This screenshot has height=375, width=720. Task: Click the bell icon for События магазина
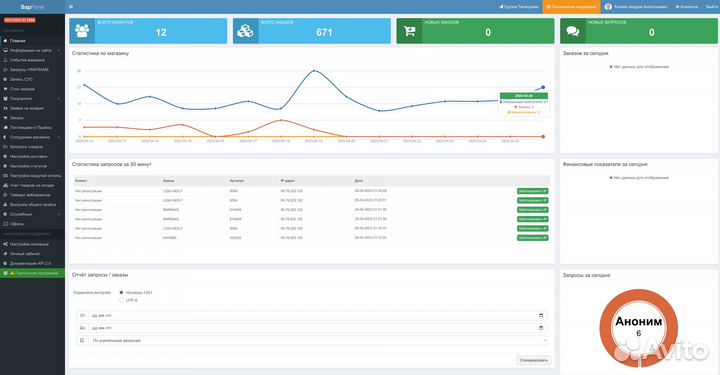pos(6,60)
